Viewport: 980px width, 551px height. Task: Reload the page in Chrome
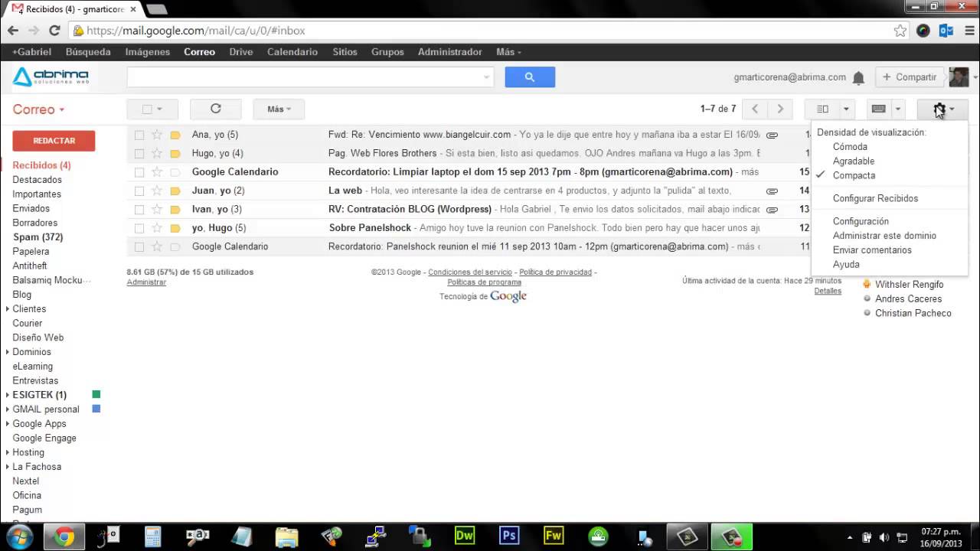[x=54, y=31]
